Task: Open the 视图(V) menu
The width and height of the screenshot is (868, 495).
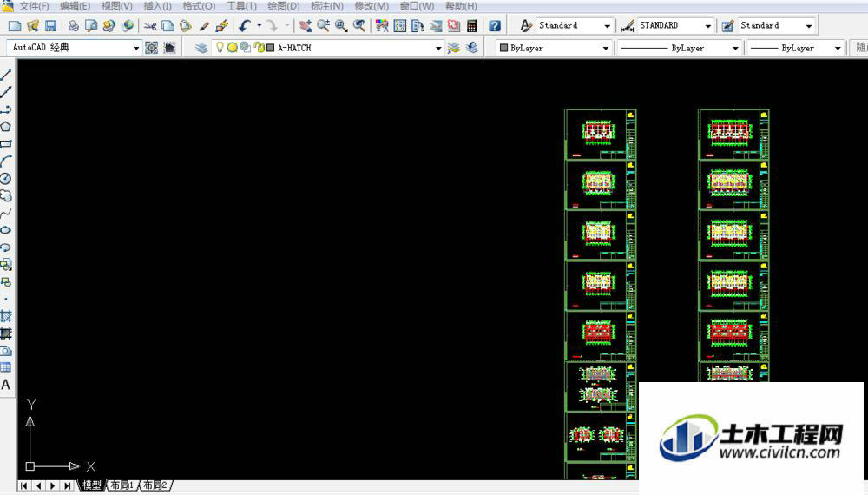Action: point(117,6)
